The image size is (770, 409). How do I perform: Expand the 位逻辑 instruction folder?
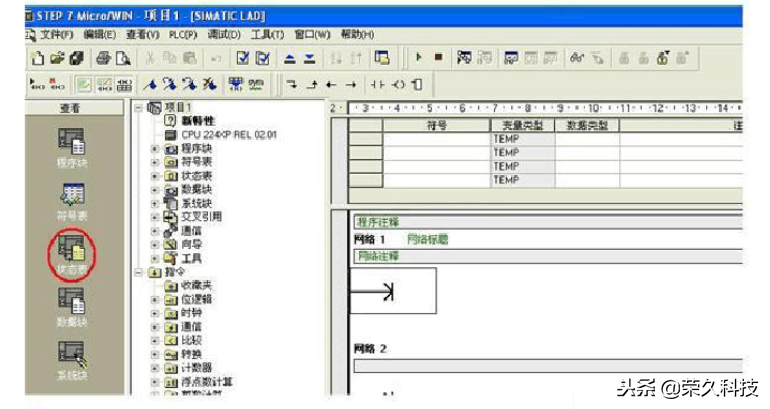click(155, 298)
